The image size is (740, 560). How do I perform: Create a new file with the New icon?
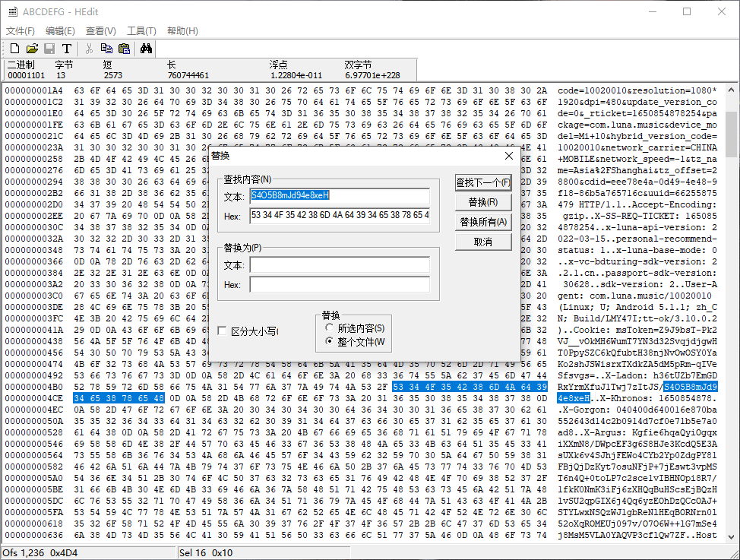(x=14, y=47)
